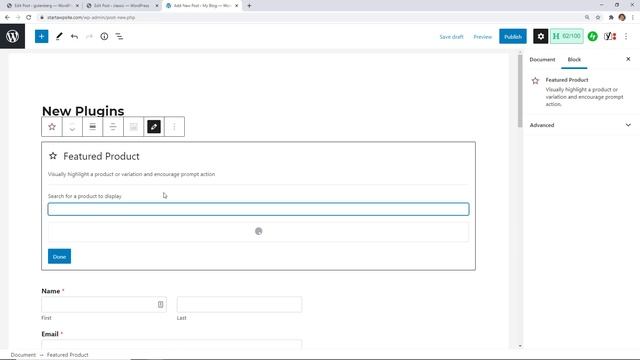Click the autofill icon in First name field
This screenshot has width=640, height=360.
tap(160, 304)
